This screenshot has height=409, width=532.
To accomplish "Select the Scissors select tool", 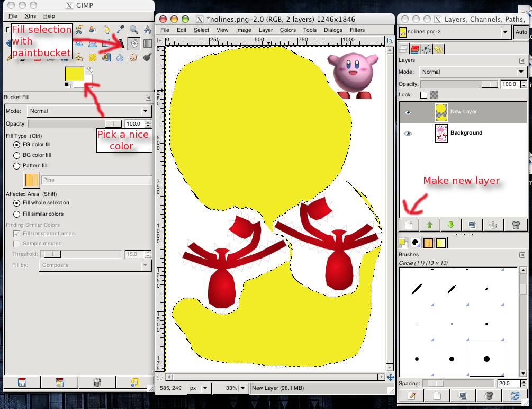I will [x=79, y=30].
